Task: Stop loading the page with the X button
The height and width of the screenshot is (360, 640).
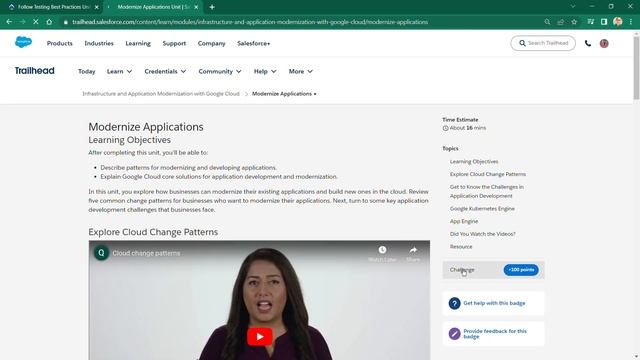Action: (36, 22)
